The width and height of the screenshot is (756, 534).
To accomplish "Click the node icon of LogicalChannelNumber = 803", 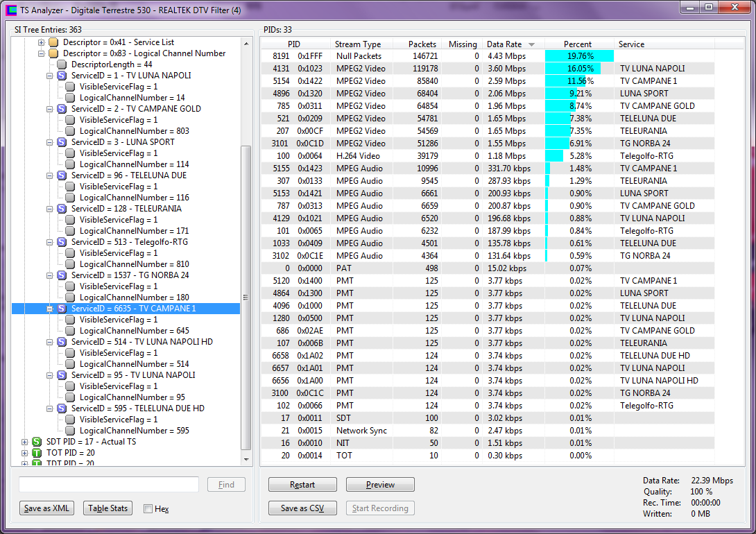I will pyautogui.click(x=70, y=131).
